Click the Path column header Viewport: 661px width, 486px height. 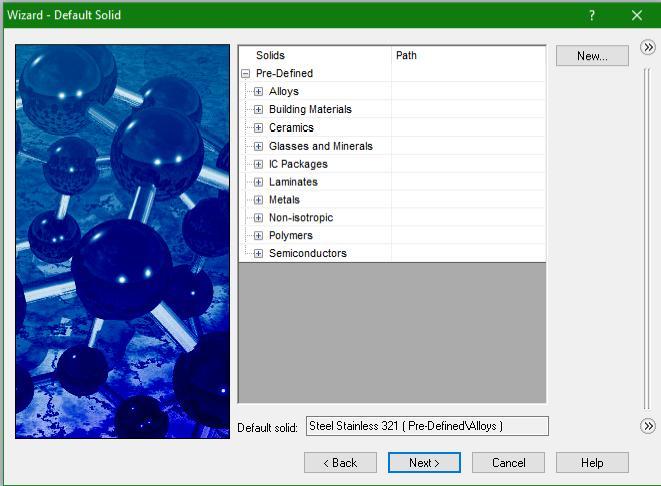coord(468,55)
